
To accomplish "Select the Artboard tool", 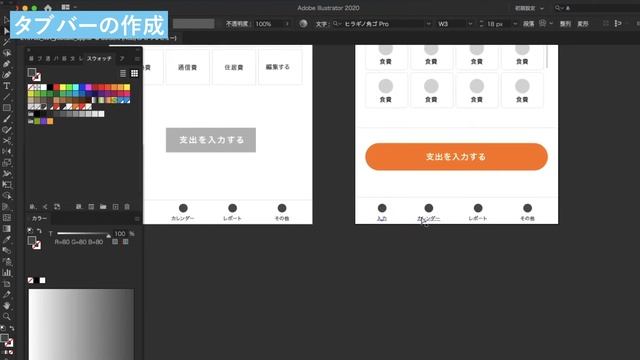I will (7, 284).
